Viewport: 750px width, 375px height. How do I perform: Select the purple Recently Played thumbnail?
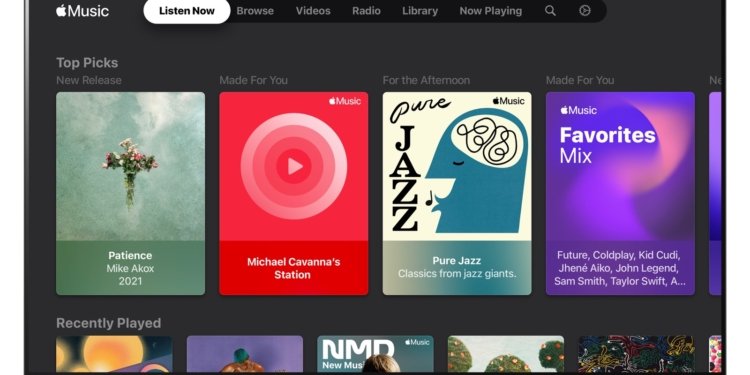pyautogui.click(x=244, y=354)
